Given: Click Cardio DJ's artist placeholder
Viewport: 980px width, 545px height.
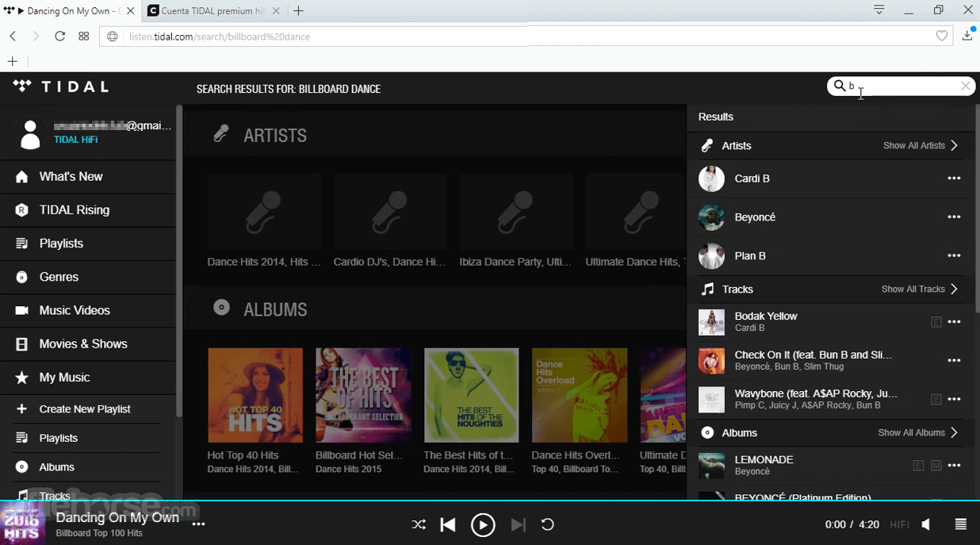Looking at the screenshot, I should pos(390,211).
